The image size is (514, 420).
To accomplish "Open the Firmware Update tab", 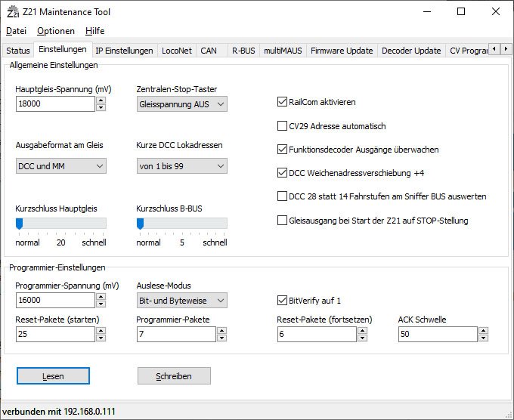I will 342,51.
